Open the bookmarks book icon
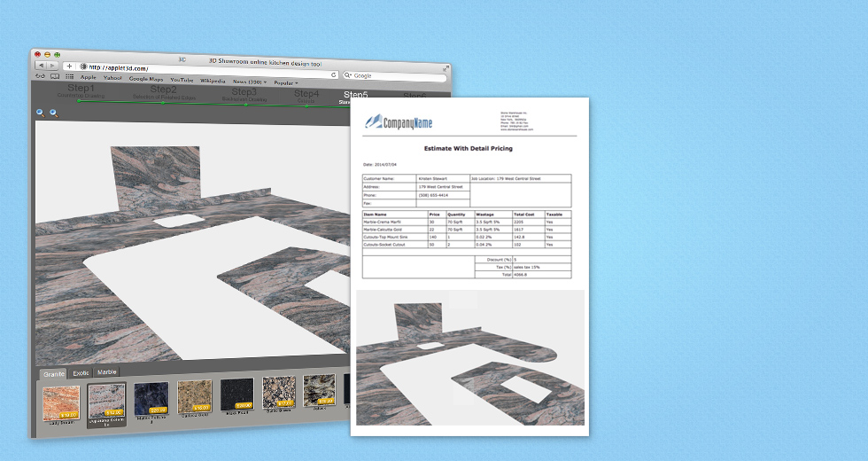The width and height of the screenshot is (868, 461). pos(55,77)
